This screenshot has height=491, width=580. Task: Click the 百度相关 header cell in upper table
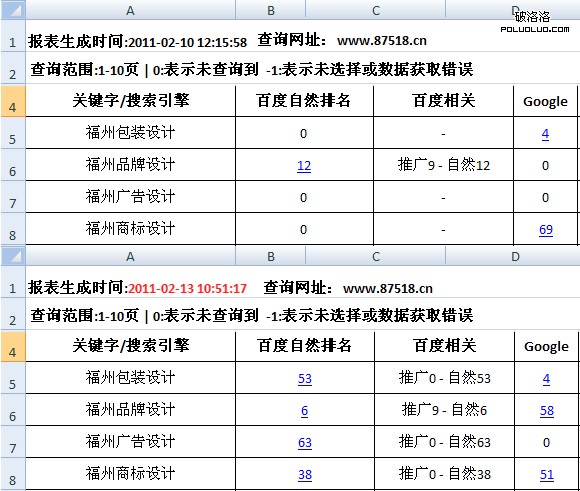click(444, 101)
